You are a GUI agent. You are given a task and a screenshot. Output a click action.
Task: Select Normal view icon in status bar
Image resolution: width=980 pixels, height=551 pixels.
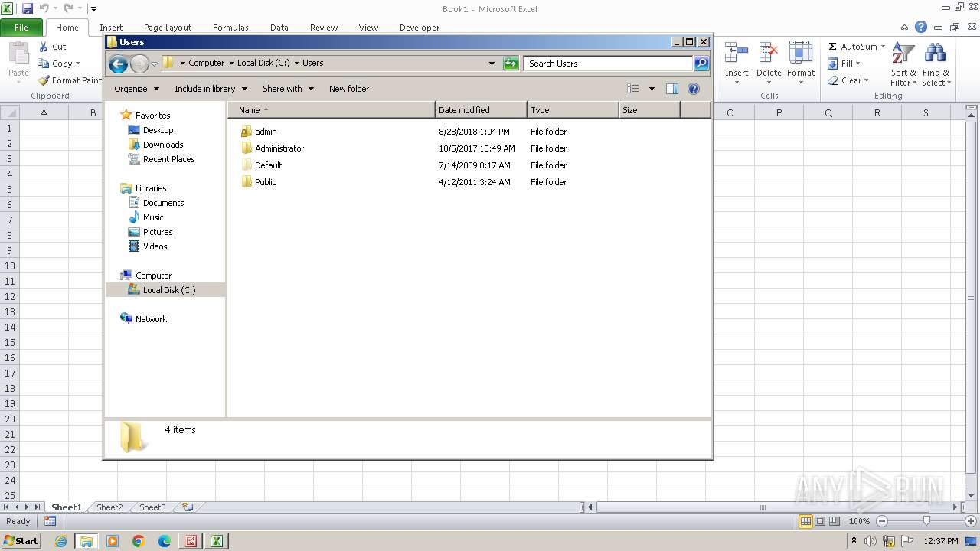[805, 521]
